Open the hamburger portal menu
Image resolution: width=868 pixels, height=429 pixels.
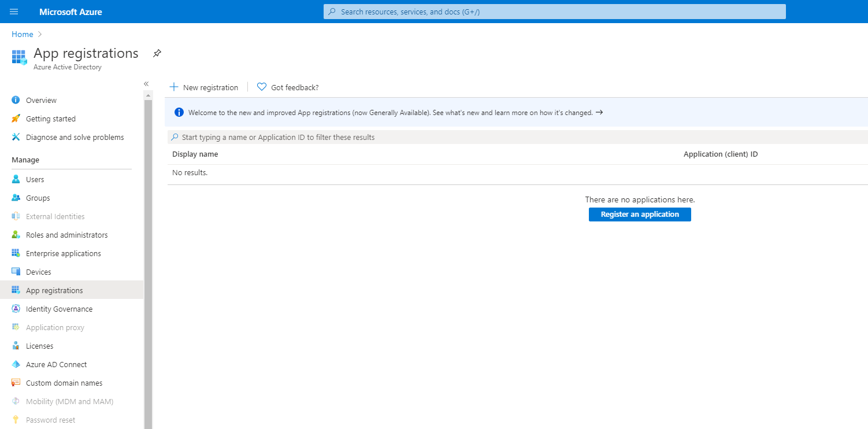14,12
